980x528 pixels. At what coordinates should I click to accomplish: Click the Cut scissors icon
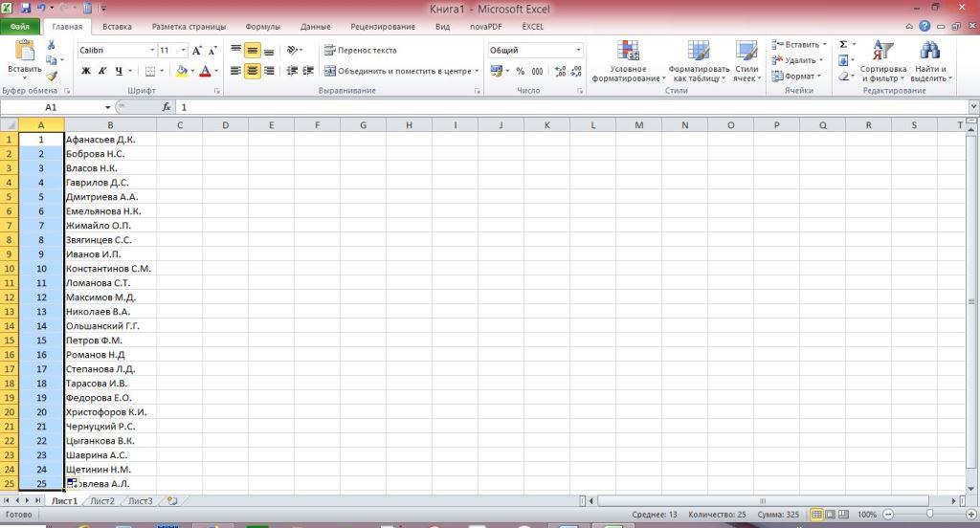[52, 45]
